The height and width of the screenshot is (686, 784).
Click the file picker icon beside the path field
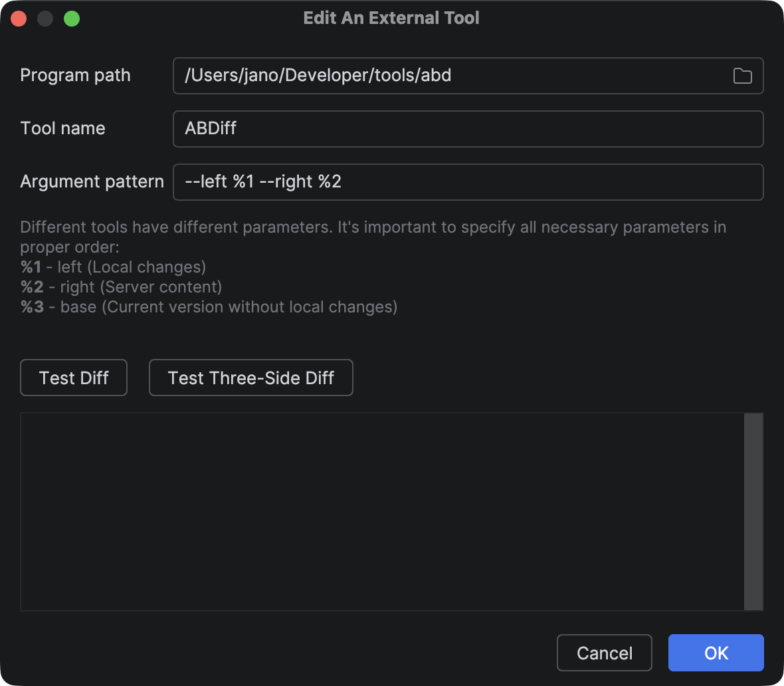click(x=743, y=76)
